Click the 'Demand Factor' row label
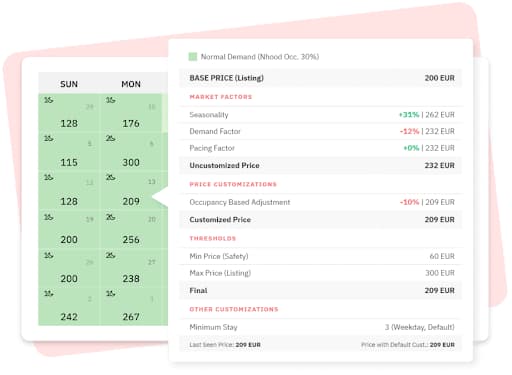 215,131
